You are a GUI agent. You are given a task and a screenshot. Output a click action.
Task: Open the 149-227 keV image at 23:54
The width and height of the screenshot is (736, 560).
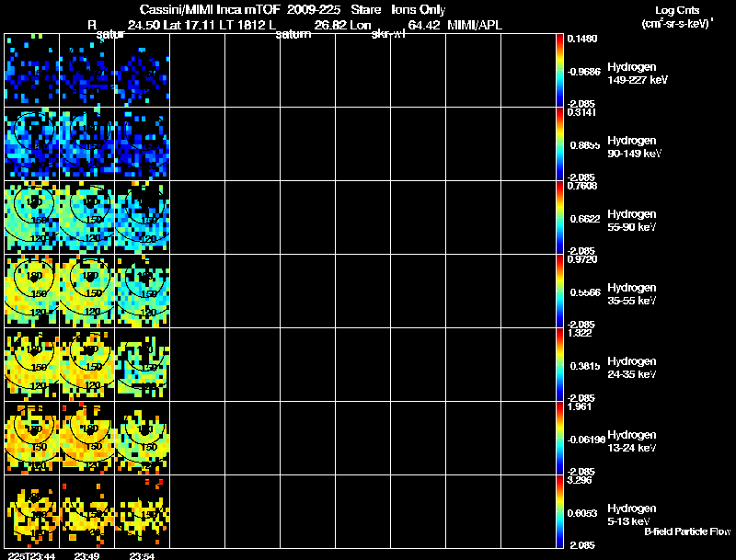click(143, 71)
